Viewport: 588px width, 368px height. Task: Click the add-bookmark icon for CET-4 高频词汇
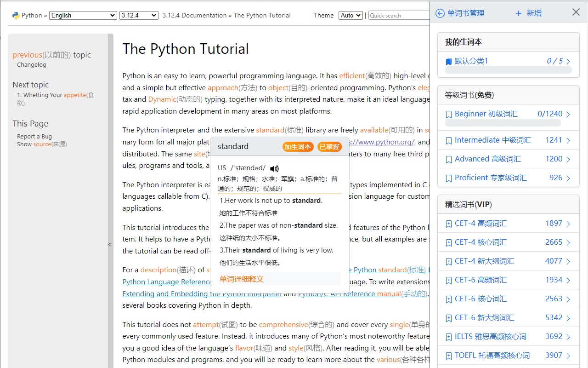pos(449,224)
